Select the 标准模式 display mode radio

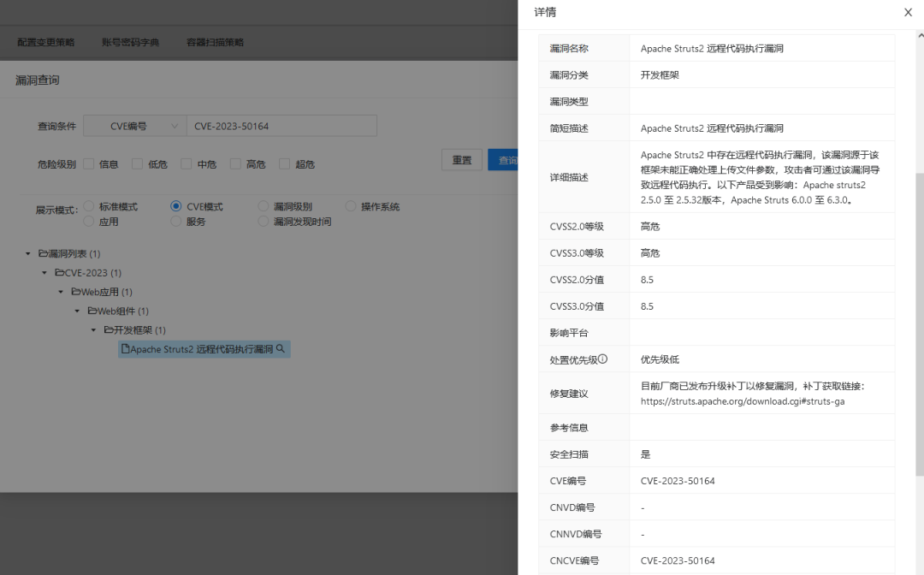click(x=89, y=206)
